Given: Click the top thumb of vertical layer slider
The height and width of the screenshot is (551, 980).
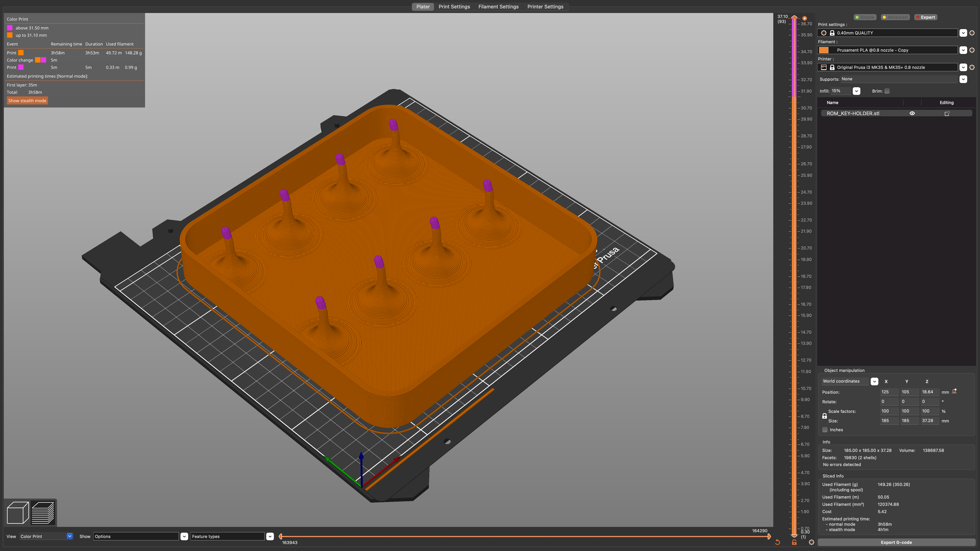Looking at the screenshot, I should pyautogui.click(x=794, y=17).
